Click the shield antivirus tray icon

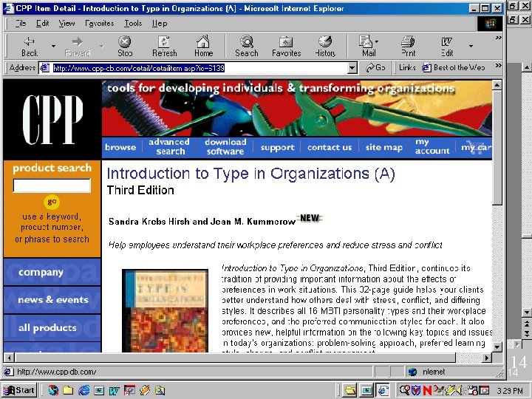coord(416,391)
